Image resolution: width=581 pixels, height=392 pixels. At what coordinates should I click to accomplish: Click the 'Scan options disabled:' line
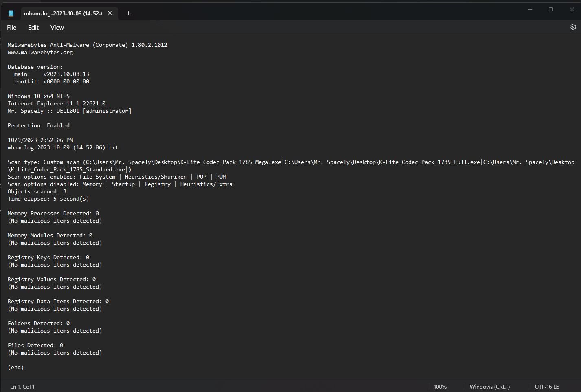coord(120,184)
